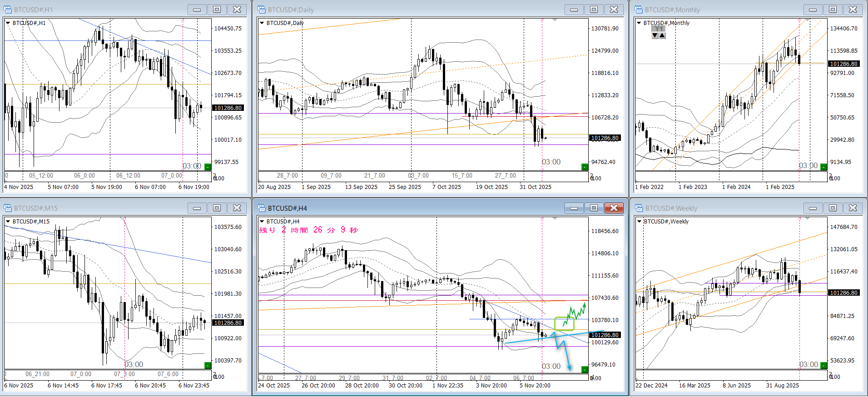The image size is (868, 397).
Task: Click the chart icon in BTCUSD#,Weekly title bar
Action: click(639, 208)
